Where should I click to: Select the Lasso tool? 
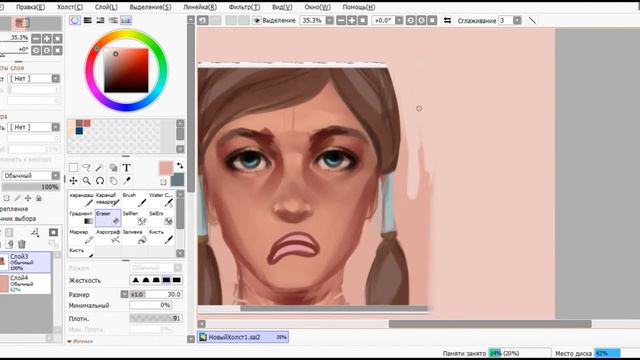87,168
